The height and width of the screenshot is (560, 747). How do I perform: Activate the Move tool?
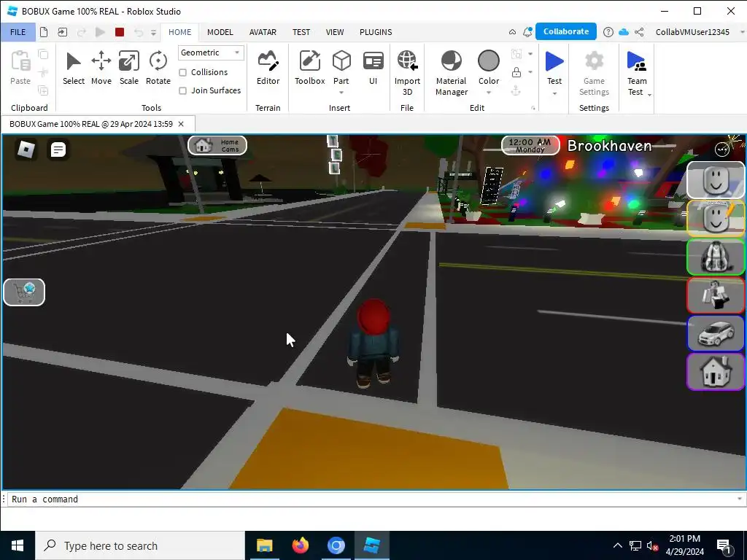[x=101, y=69]
